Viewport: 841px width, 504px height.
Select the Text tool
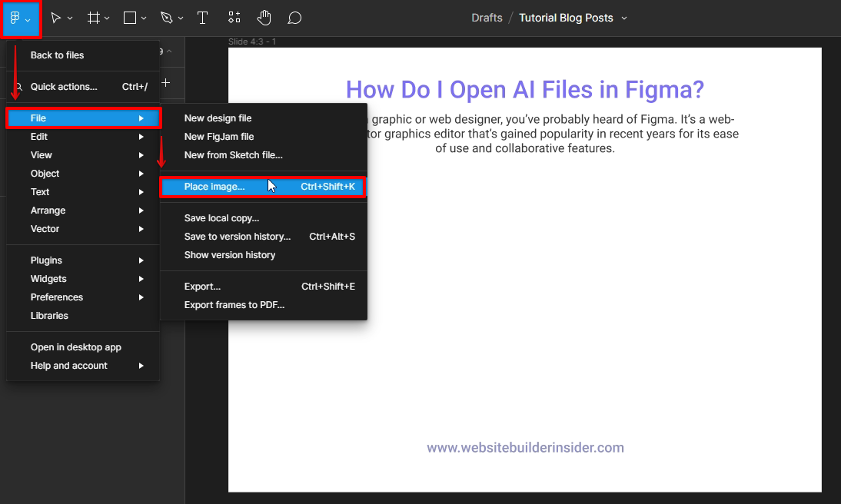(202, 18)
